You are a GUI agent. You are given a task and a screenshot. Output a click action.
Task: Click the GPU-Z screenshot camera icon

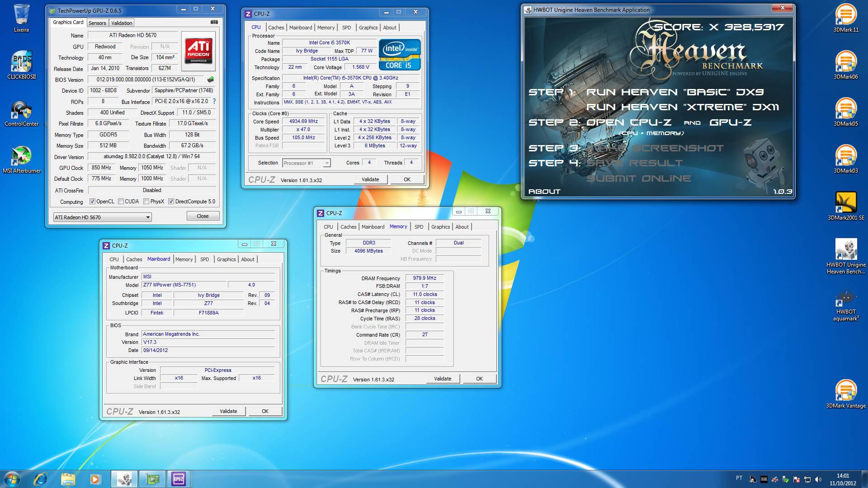(214, 22)
